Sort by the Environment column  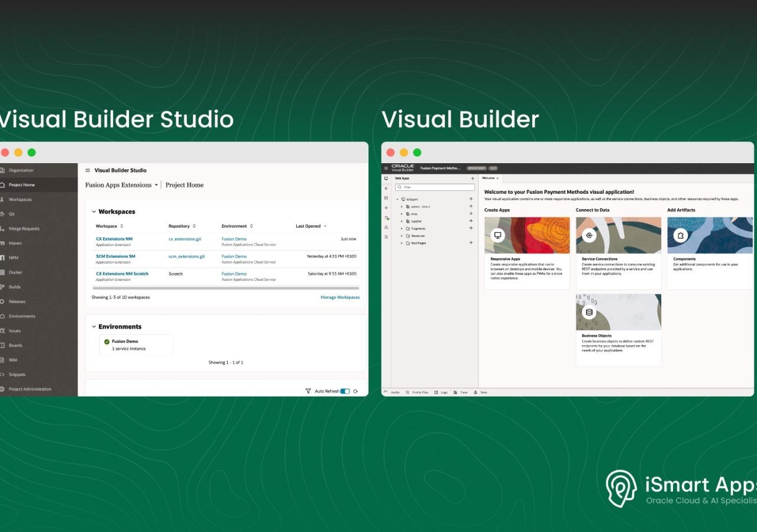[x=238, y=226]
